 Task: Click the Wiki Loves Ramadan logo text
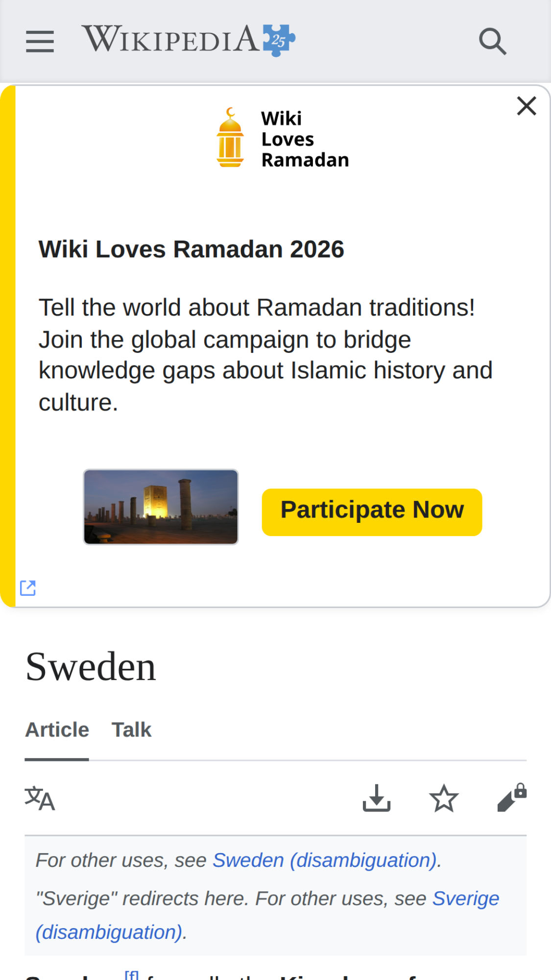click(305, 139)
